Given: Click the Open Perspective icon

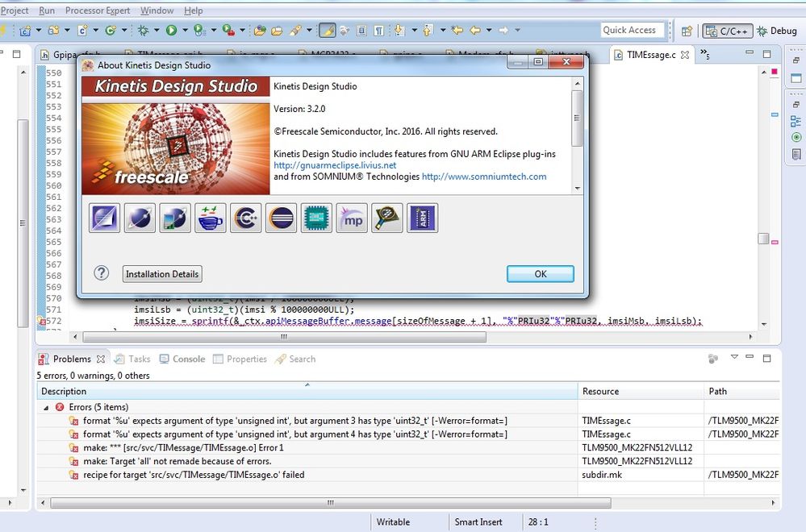Looking at the screenshot, I should pos(687,31).
